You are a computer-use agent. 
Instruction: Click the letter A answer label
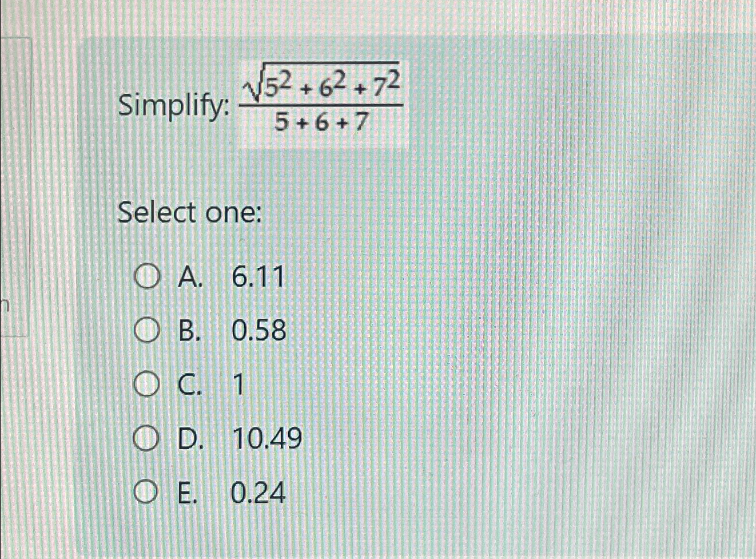(189, 277)
